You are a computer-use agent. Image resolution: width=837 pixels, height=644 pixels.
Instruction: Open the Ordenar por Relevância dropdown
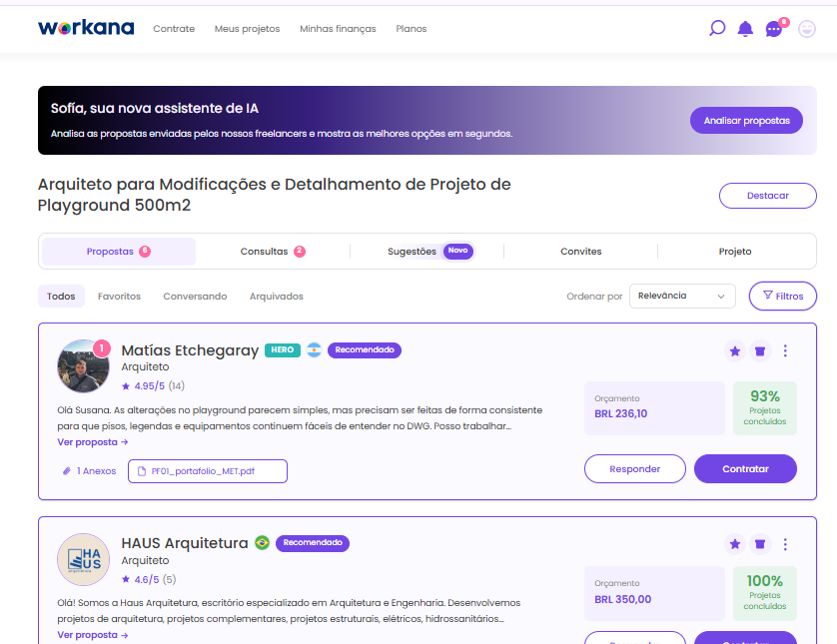point(682,297)
